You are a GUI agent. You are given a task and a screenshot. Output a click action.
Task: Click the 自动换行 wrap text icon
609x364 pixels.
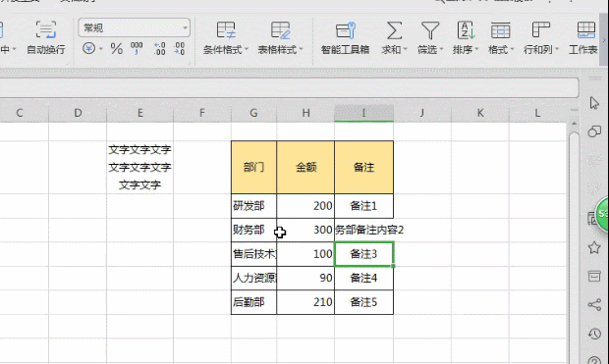46,29
